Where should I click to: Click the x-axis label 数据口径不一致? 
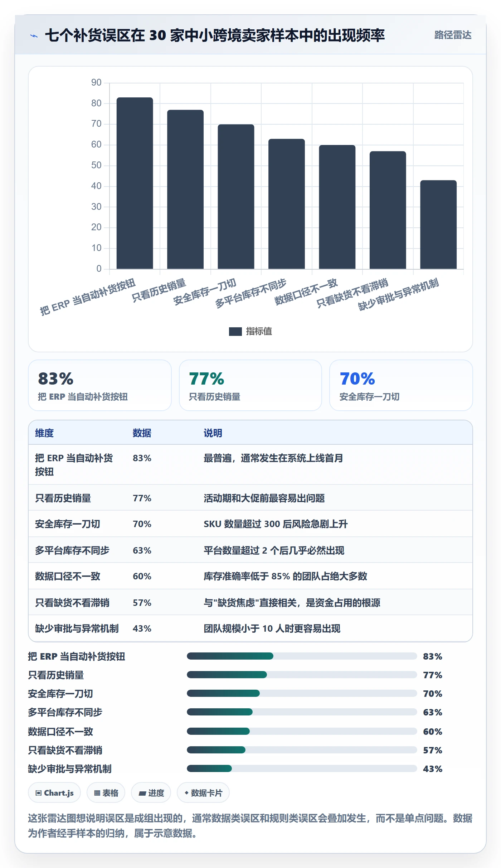pyautogui.click(x=306, y=292)
